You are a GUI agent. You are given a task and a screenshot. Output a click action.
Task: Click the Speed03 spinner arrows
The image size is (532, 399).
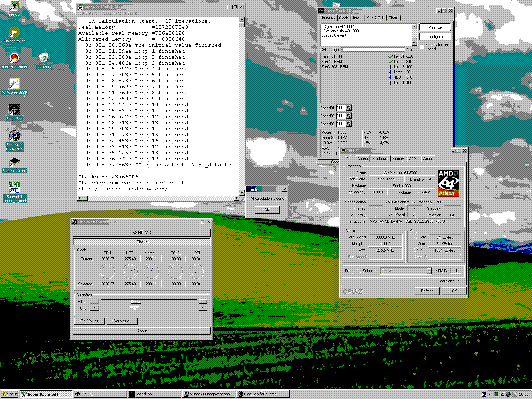tap(348, 124)
